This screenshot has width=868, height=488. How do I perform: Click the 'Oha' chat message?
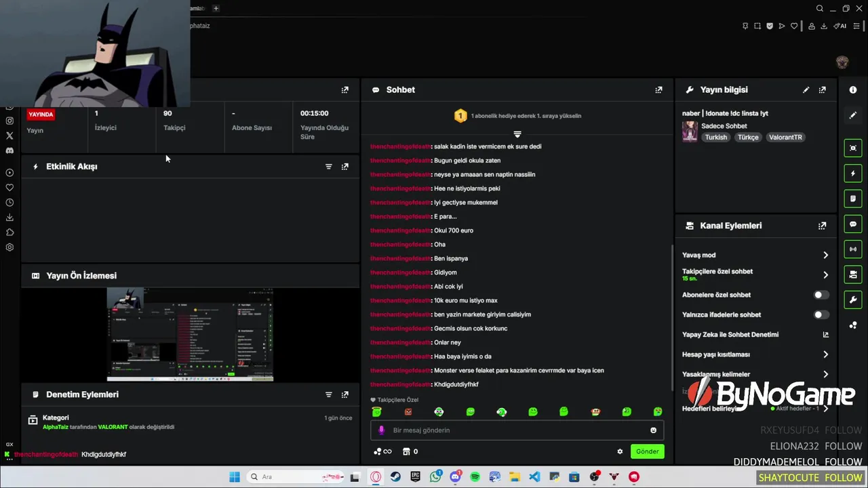(439, 245)
